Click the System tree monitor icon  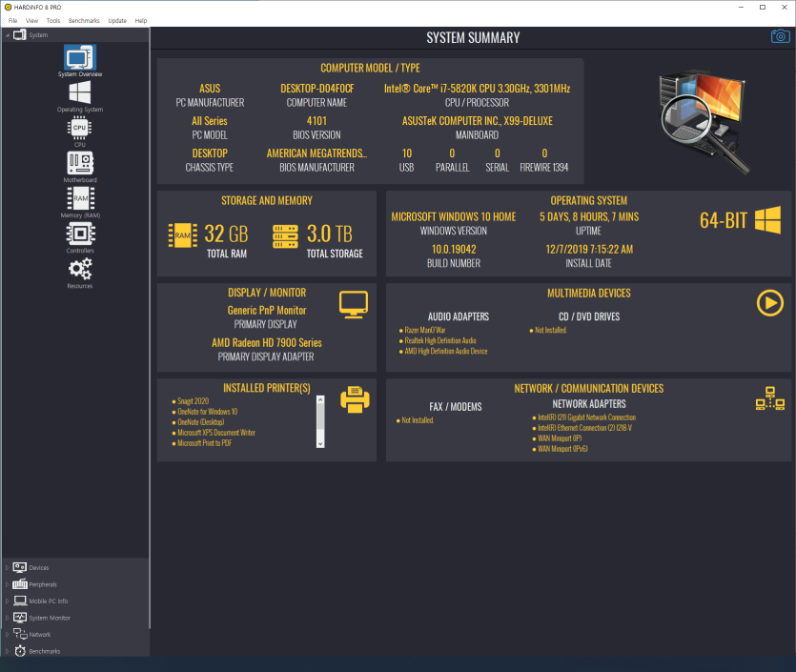point(20,35)
